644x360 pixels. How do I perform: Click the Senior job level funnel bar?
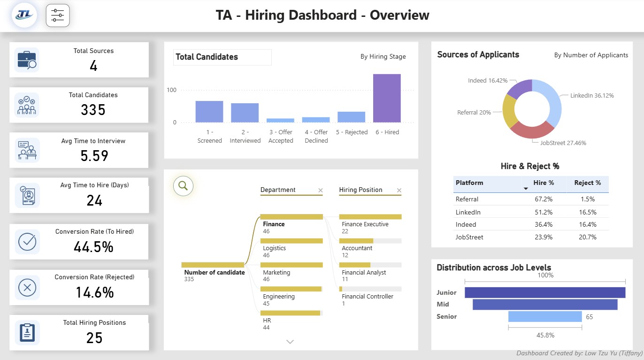544,316
